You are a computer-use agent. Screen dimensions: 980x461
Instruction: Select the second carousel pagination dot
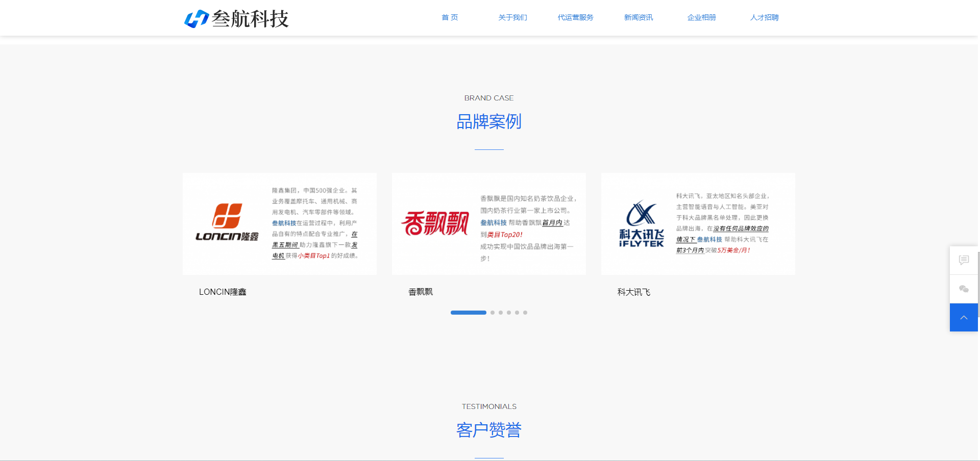(x=493, y=313)
